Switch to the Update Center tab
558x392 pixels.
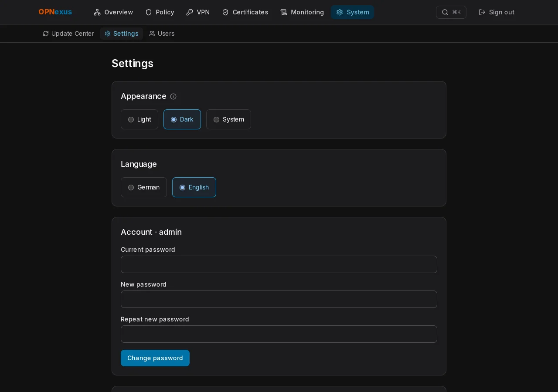68,34
